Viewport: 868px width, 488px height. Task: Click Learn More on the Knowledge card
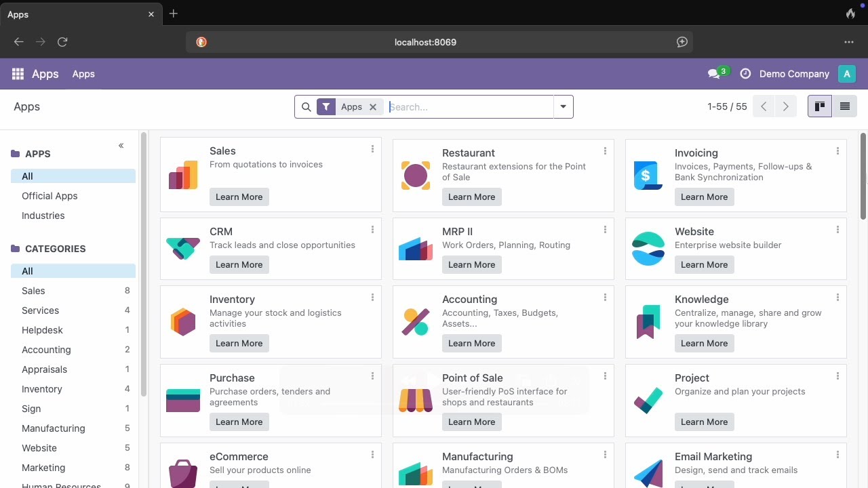pyautogui.click(x=705, y=344)
